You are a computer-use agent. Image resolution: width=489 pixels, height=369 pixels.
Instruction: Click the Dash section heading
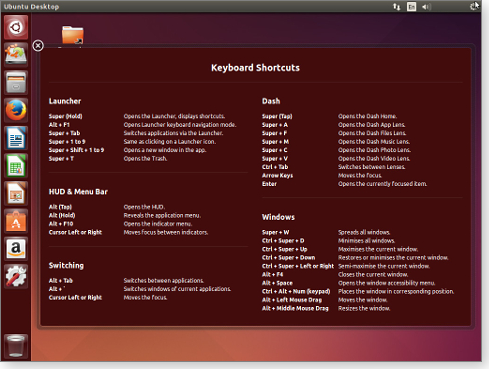click(271, 101)
